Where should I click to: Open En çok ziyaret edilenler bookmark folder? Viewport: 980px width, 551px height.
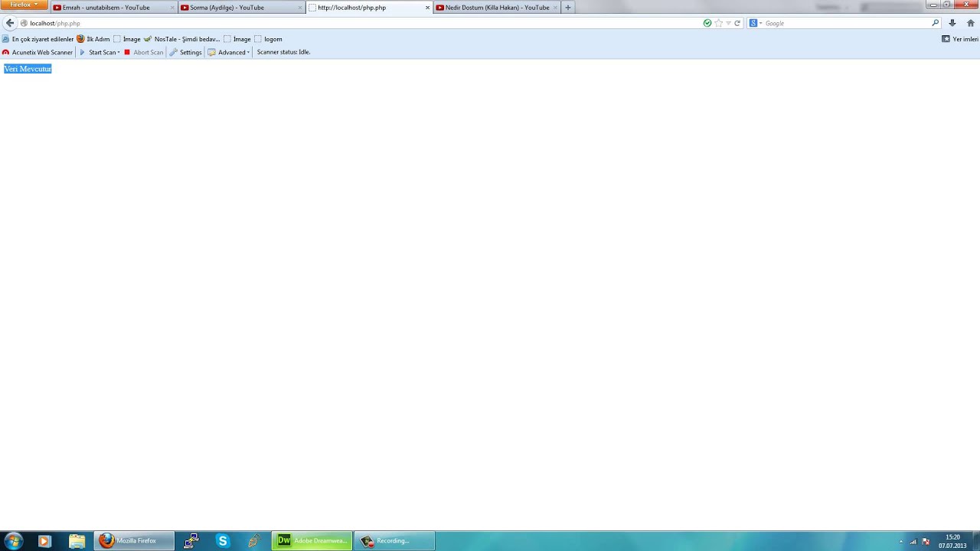pyautogui.click(x=38, y=39)
